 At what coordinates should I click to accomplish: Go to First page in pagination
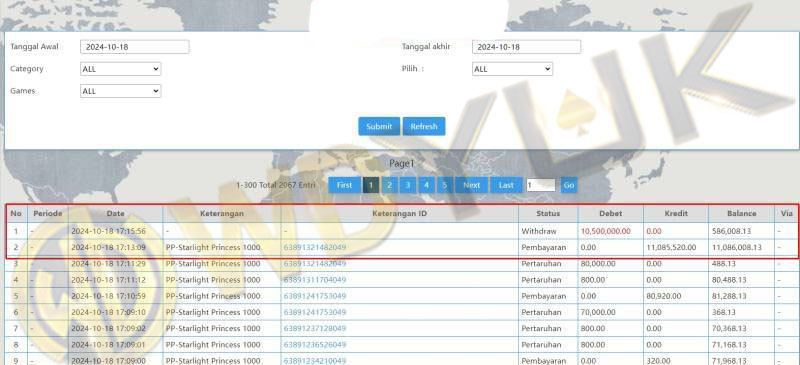tap(344, 185)
